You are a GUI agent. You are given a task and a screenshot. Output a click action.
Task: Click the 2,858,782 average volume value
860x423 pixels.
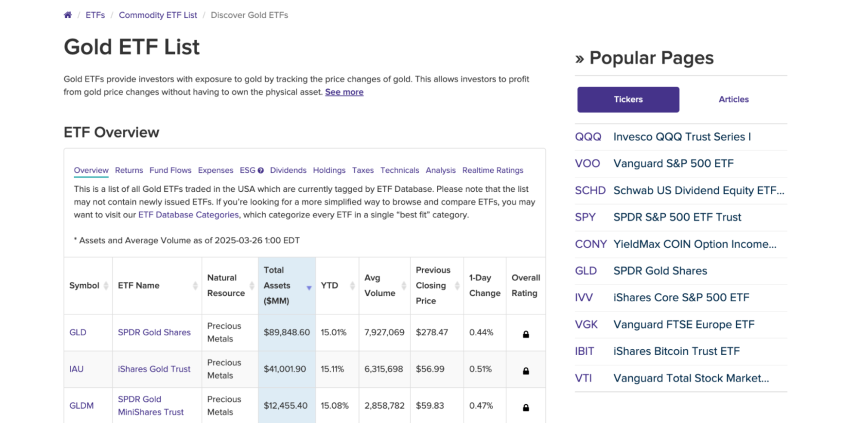[x=384, y=406]
